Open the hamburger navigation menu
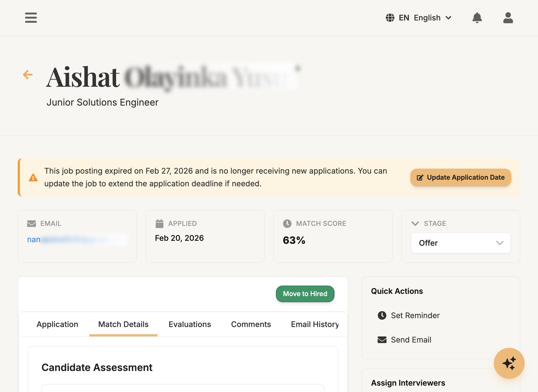 pos(31,18)
